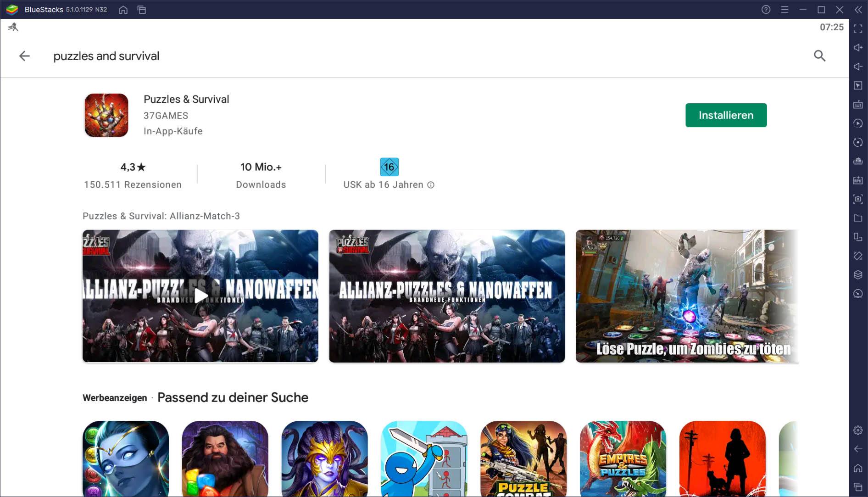Click the 'Puzzles & Survival' title text
Screen dimensions: 868x497
(186, 99)
